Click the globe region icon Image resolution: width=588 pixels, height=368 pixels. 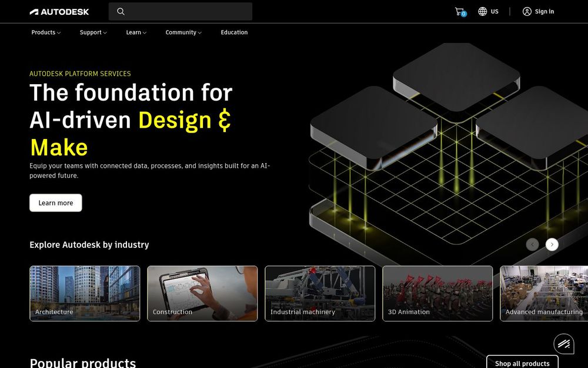482,12
